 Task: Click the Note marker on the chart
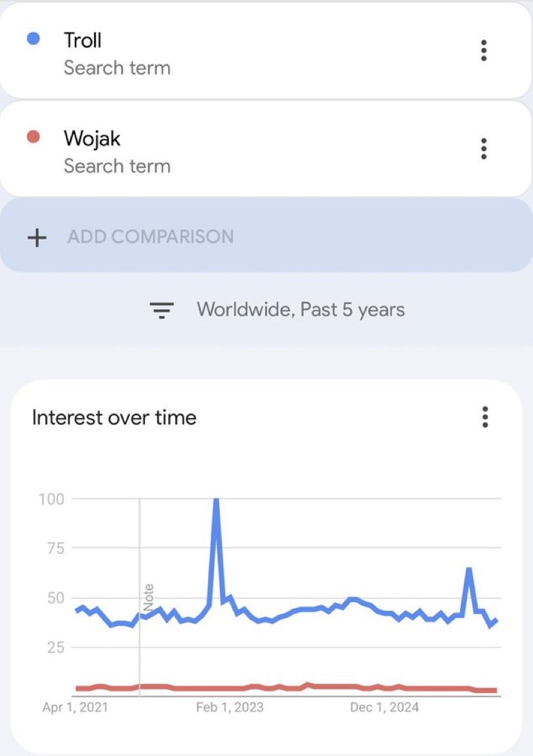148,596
